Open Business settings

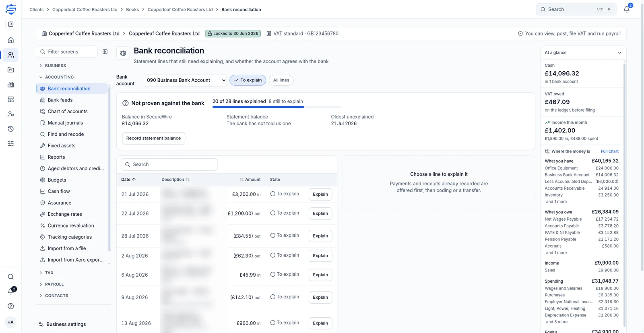pyautogui.click(x=62, y=324)
